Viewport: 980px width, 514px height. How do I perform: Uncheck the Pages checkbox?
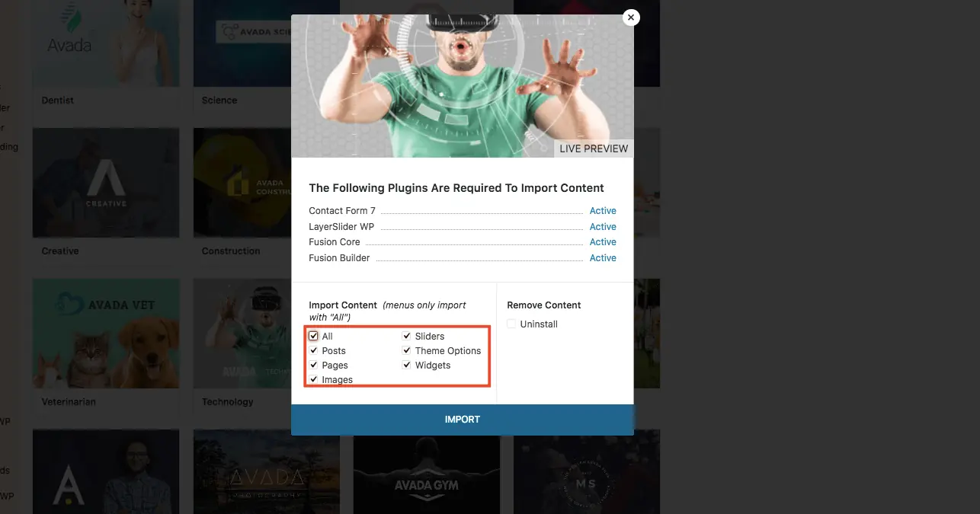pyautogui.click(x=313, y=365)
